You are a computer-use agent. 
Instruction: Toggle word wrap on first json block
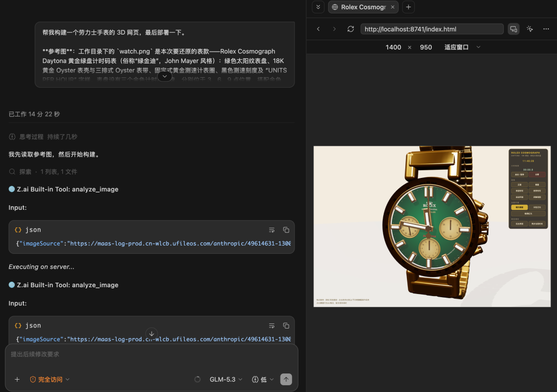272,230
